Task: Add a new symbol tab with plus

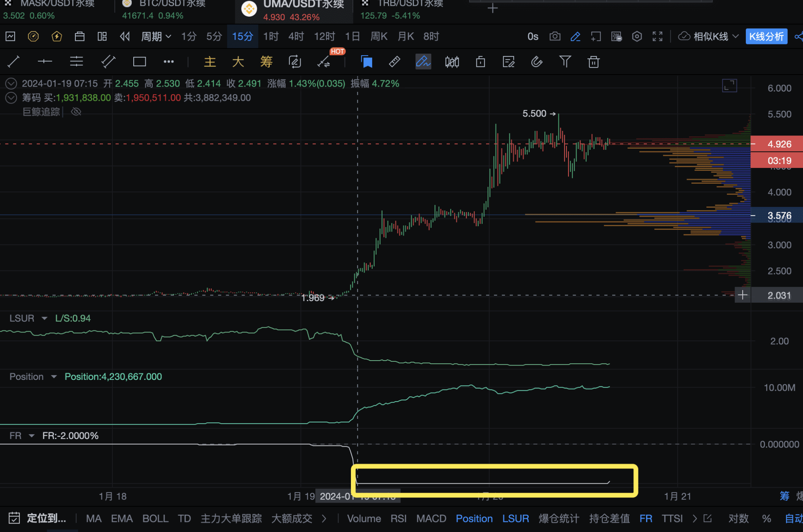Action: pos(492,8)
